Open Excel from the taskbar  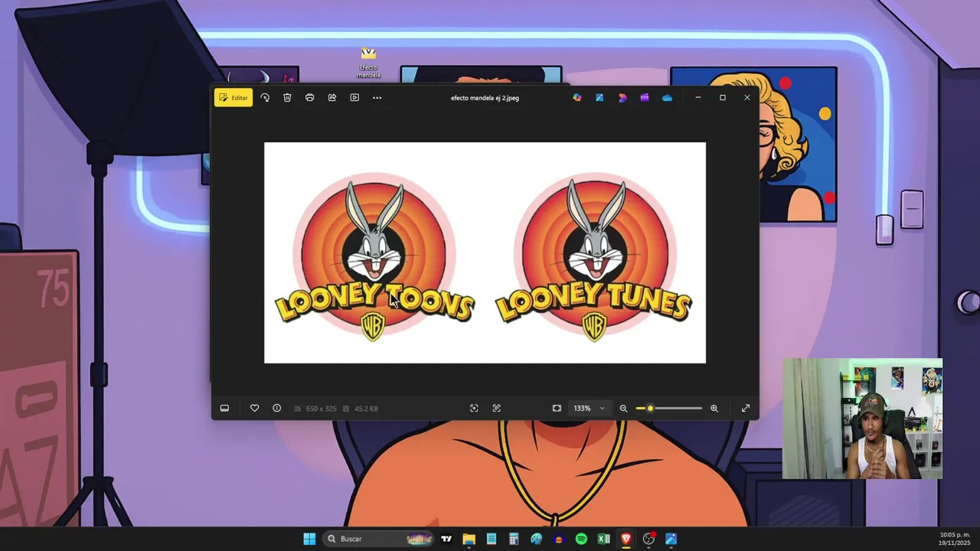(x=603, y=539)
